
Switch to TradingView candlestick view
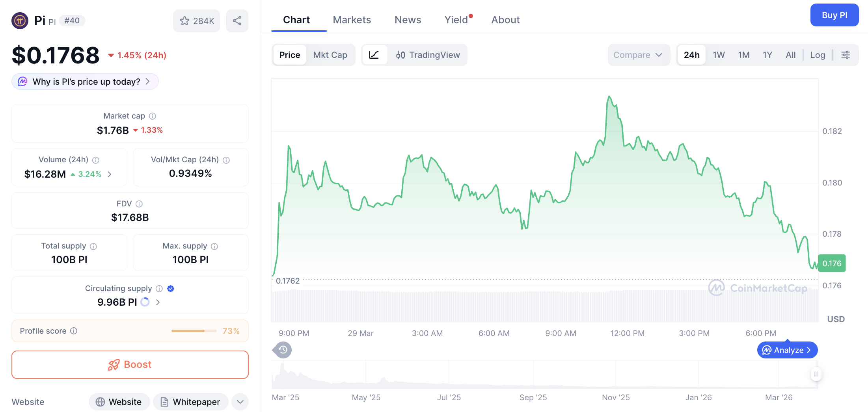(428, 55)
